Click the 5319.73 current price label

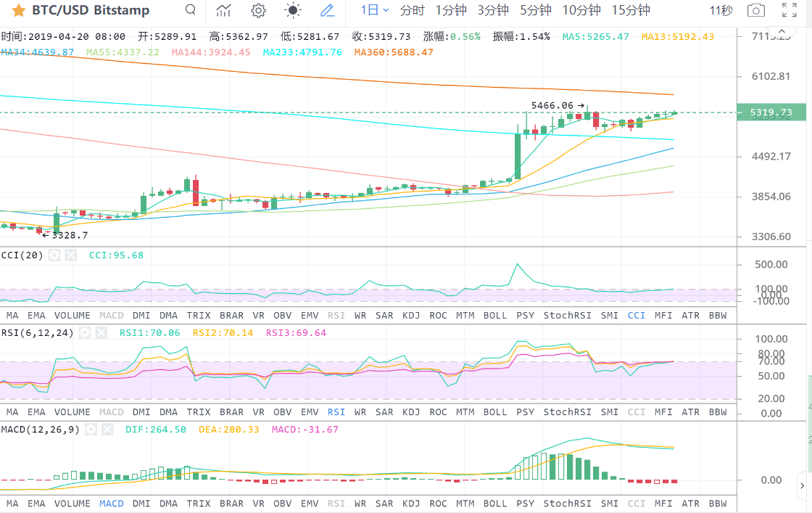point(771,112)
